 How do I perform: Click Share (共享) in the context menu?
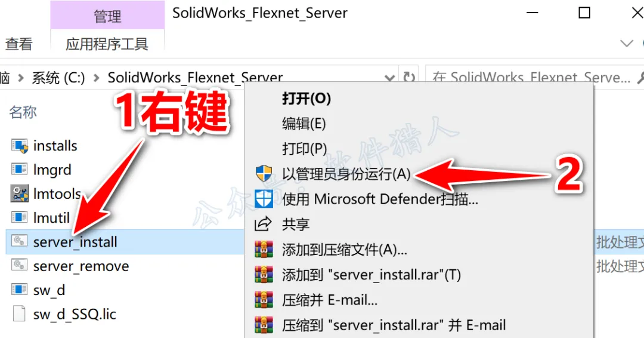pos(296,224)
